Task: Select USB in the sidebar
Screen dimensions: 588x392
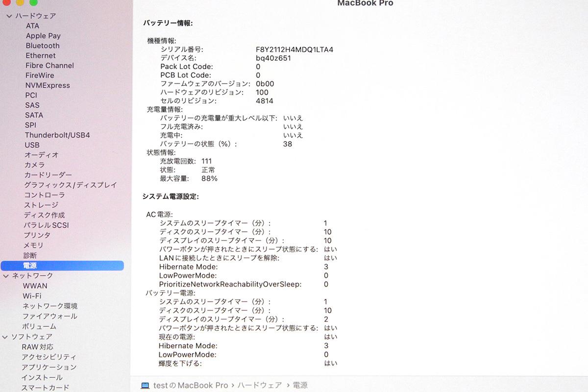Action: click(32, 145)
